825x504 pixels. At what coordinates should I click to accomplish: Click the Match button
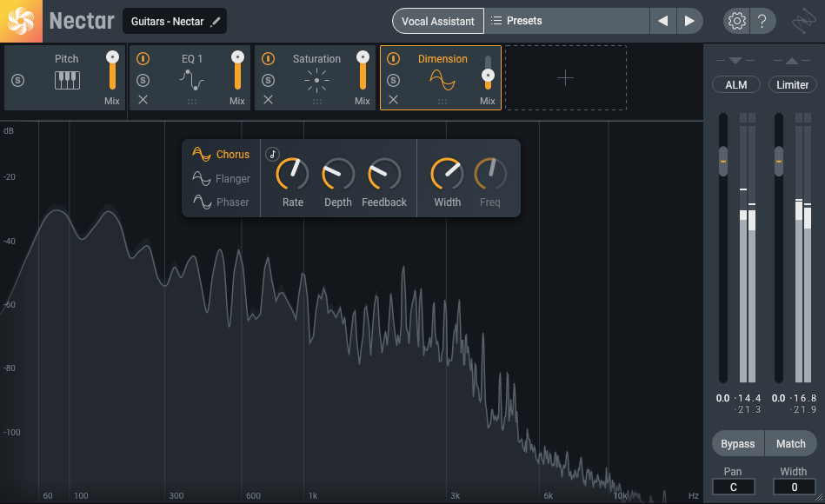coord(791,443)
